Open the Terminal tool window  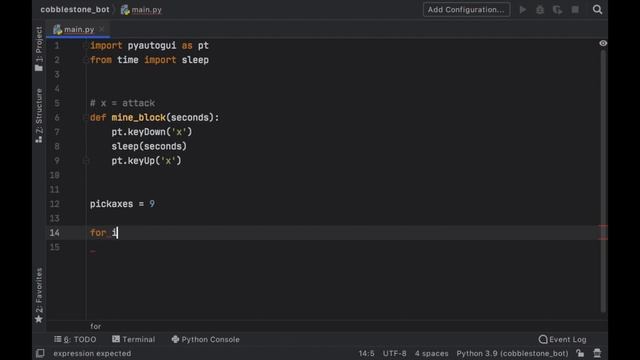[x=133, y=339]
